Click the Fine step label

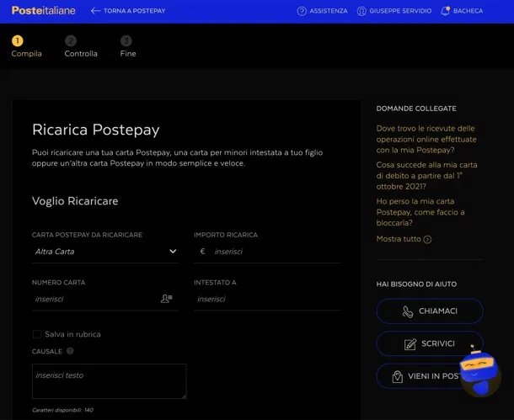click(128, 54)
